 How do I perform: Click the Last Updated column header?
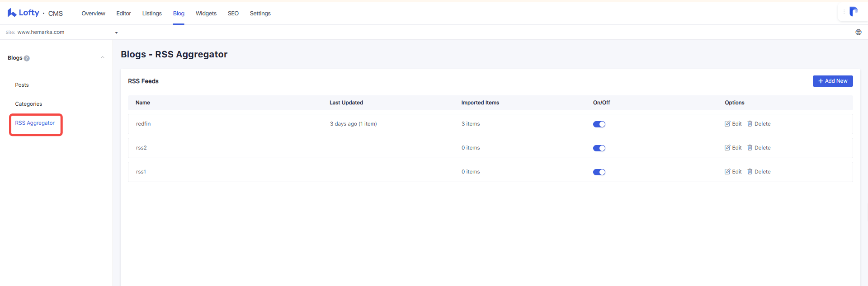346,103
